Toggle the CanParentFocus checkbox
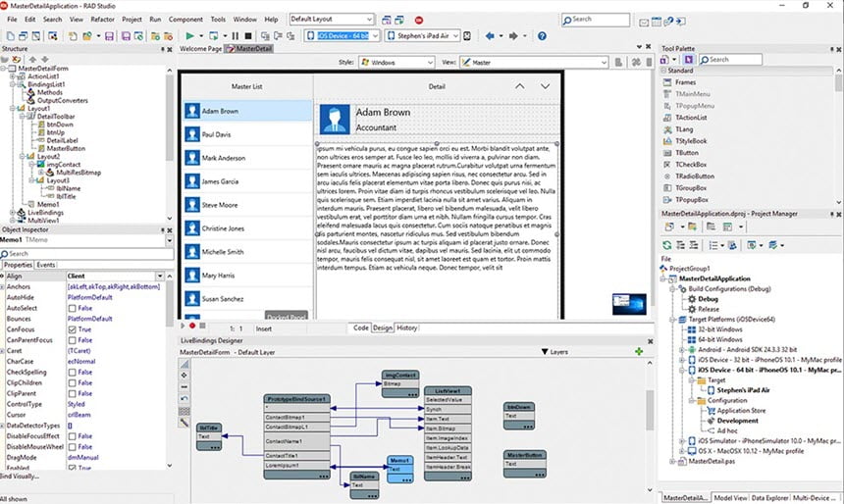Screen dimensions: 844x504 [x=72, y=340]
